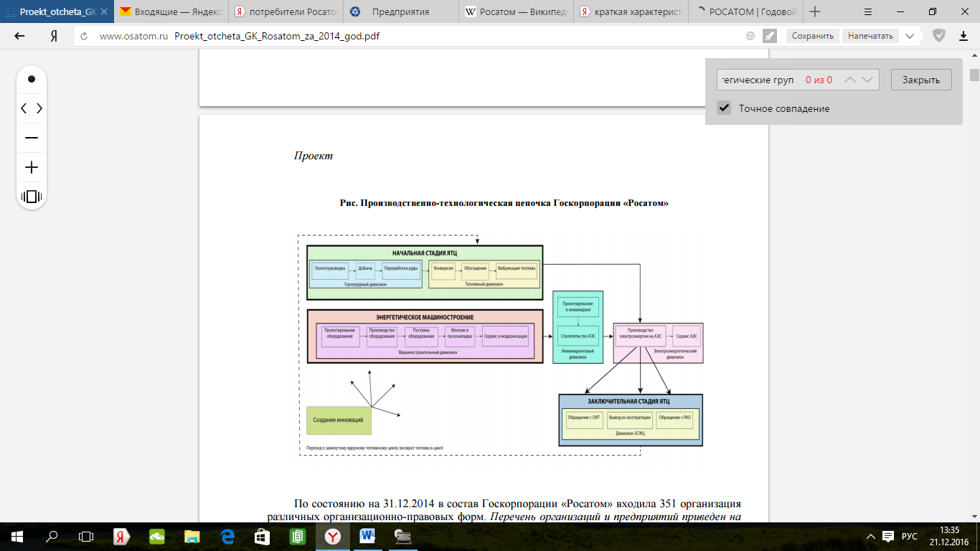Click 'Строительство АЭС' box in diagram
This screenshot has width=980, height=551.
pyautogui.click(x=578, y=335)
